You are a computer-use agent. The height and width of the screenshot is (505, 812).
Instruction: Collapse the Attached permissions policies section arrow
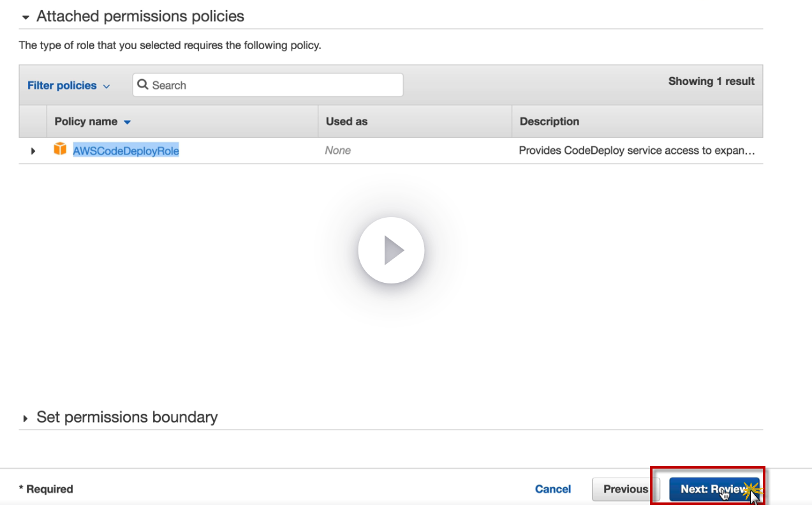(x=26, y=17)
